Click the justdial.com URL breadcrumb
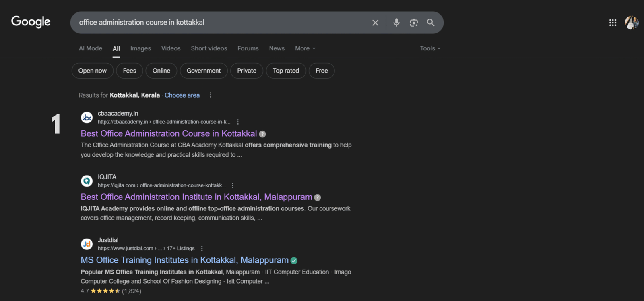This screenshot has width=644, height=301. pyautogui.click(x=146, y=249)
